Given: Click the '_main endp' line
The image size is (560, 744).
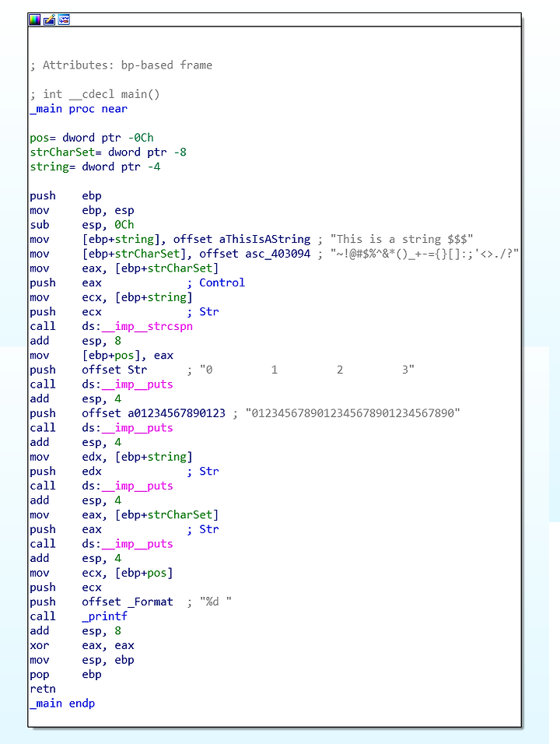Looking at the screenshot, I should [62, 704].
